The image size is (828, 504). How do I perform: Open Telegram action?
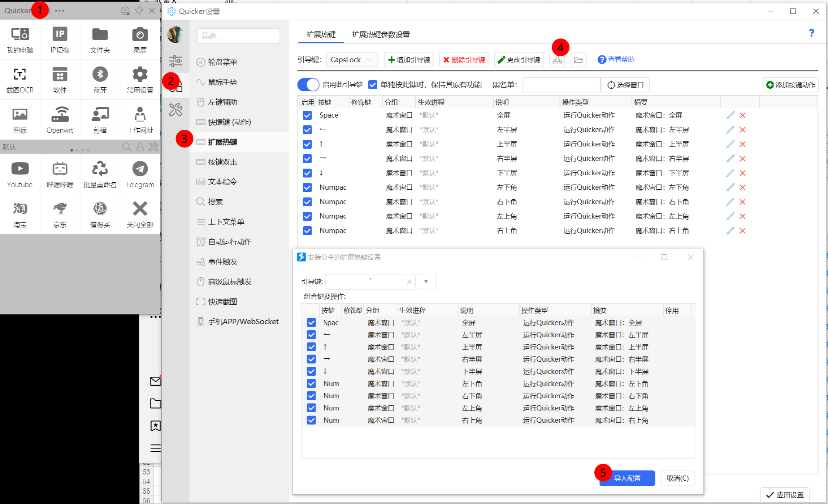pyautogui.click(x=140, y=174)
